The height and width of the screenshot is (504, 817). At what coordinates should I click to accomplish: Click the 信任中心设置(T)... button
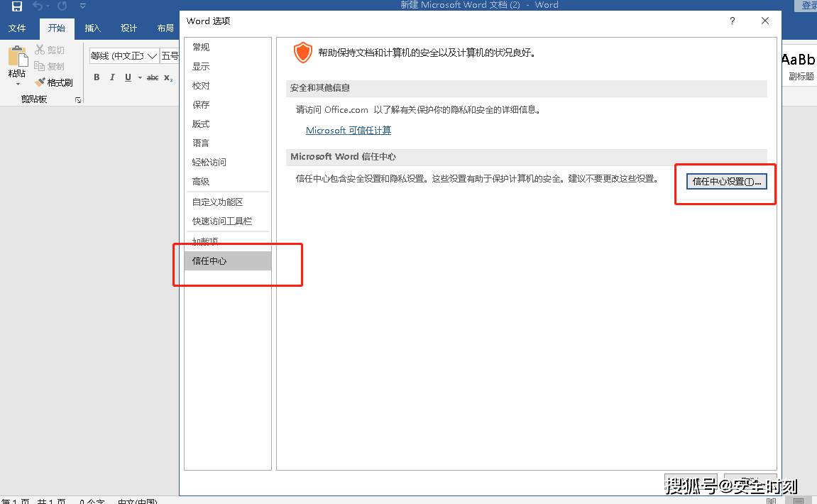tap(726, 182)
